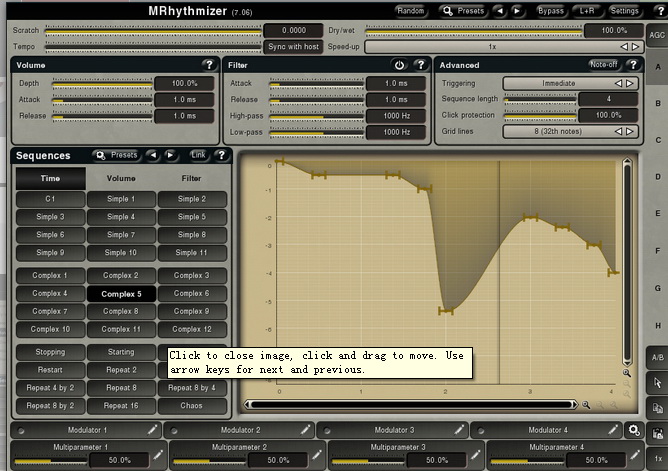Click copy icon in right sidebar
The width and height of the screenshot is (668, 471).
(657, 408)
